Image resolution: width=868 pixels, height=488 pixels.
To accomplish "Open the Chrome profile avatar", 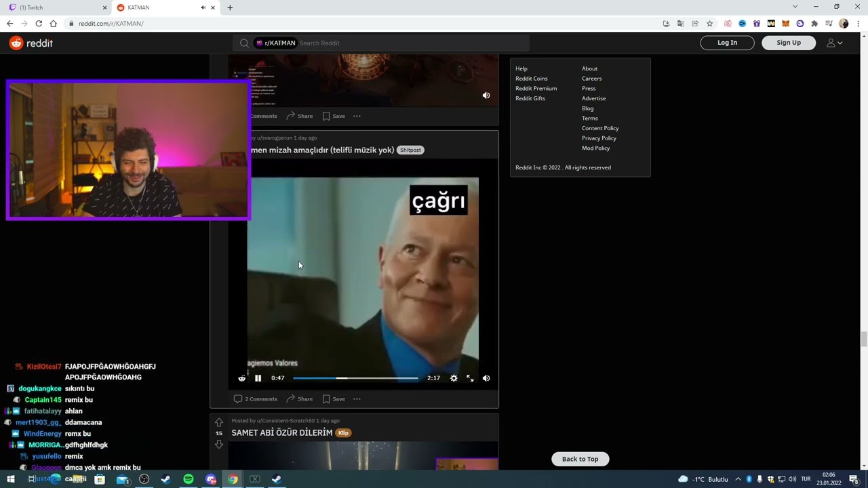I will (844, 23).
